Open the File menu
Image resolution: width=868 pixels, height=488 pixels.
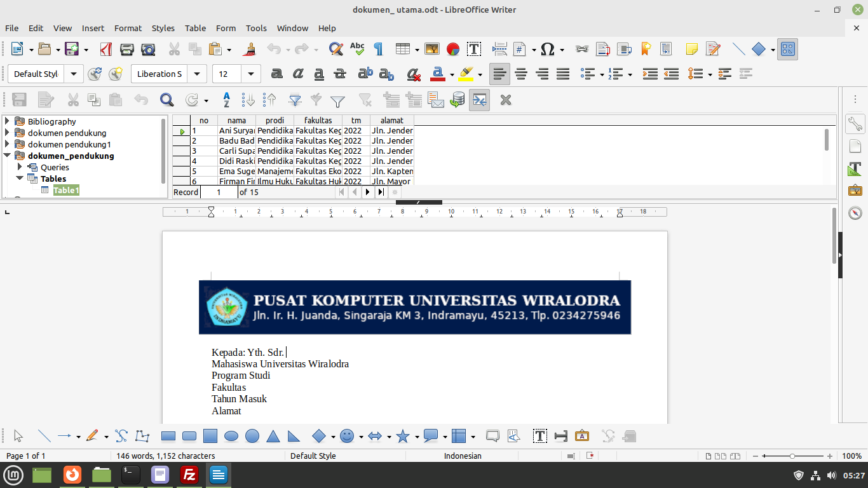point(11,28)
